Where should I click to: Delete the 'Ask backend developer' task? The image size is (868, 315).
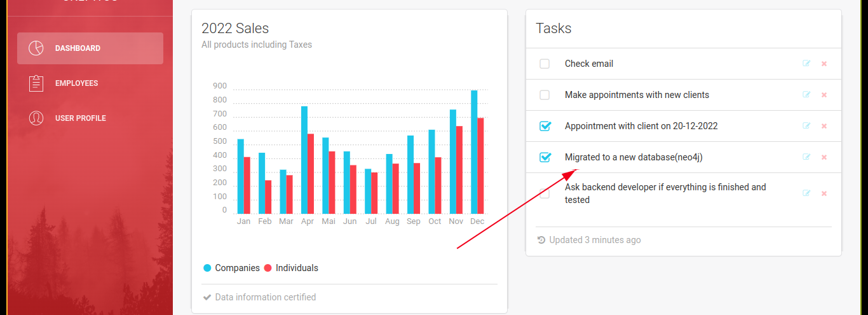click(824, 193)
